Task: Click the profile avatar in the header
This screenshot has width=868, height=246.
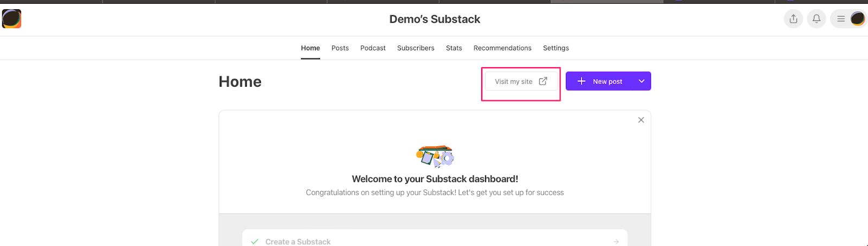Action: (x=857, y=19)
